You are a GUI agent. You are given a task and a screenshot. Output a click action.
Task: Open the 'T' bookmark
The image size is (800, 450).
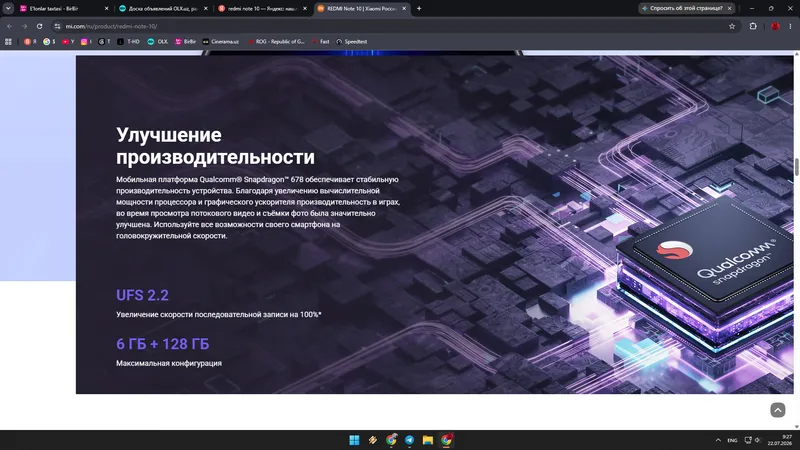(x=104, y=42)
